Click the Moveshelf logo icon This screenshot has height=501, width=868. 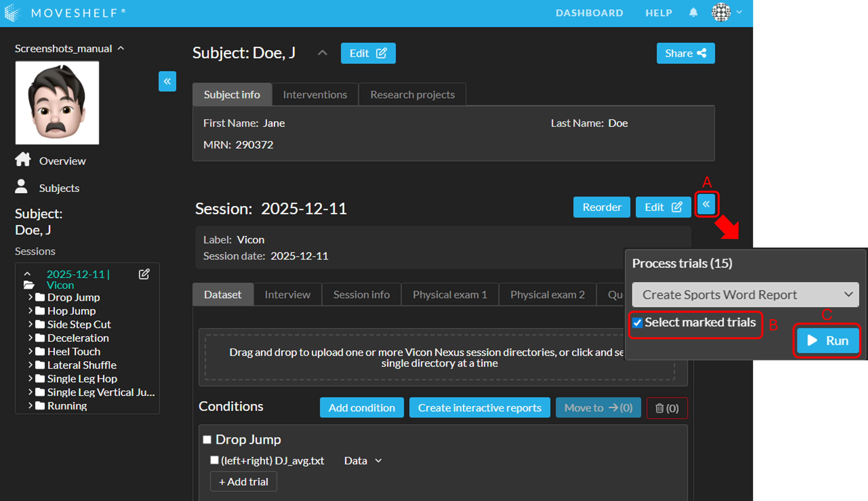pos(12,13)
